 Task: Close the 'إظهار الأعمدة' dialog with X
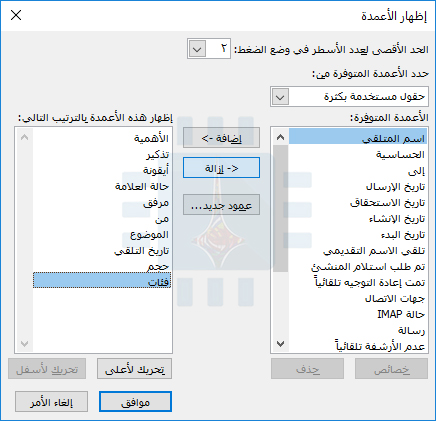[x=16, y=15]
